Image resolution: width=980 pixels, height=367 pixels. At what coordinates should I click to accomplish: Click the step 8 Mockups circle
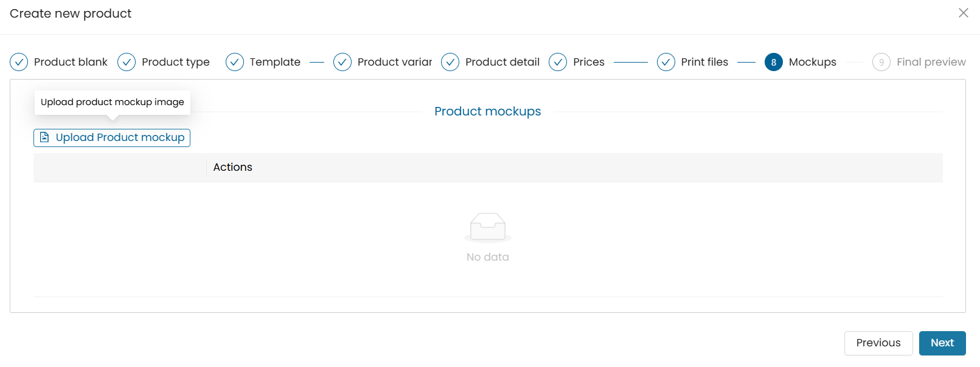tap(774, 62)
